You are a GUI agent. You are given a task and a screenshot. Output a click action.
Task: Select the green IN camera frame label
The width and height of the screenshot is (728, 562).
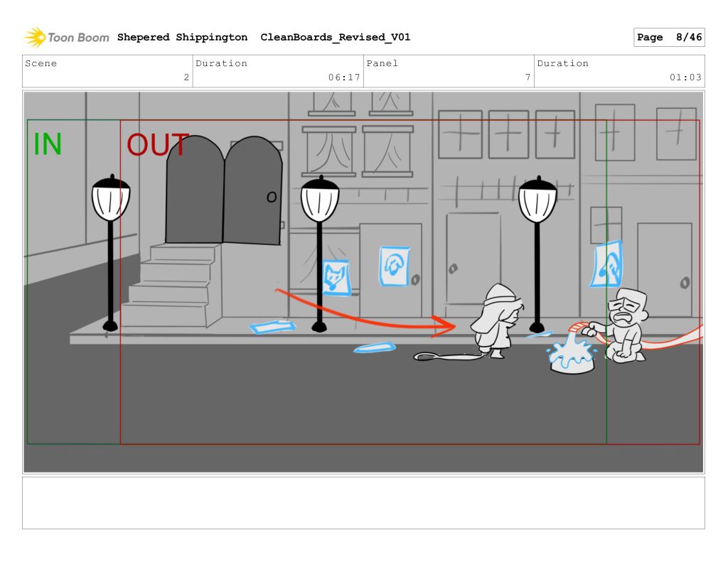(x=48, y=144)
